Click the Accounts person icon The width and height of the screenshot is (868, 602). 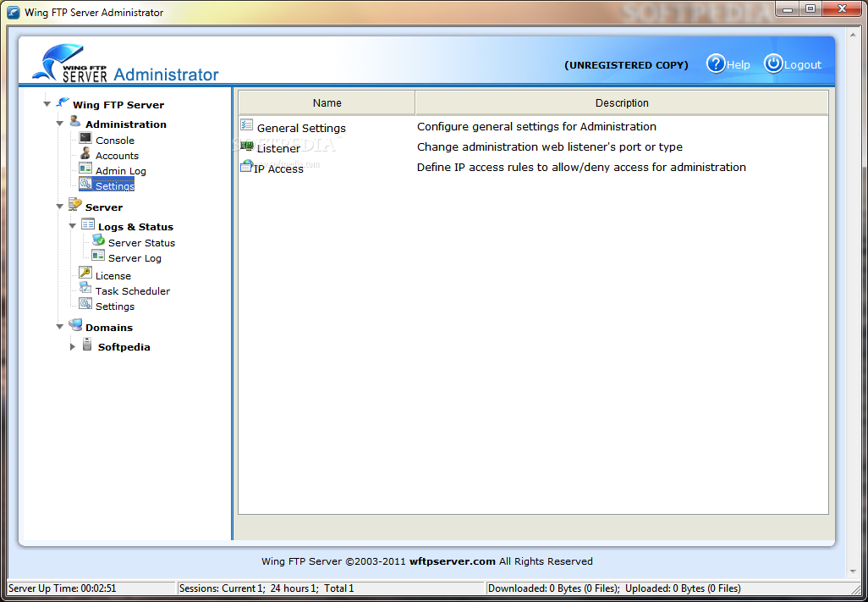coord(85,153)
